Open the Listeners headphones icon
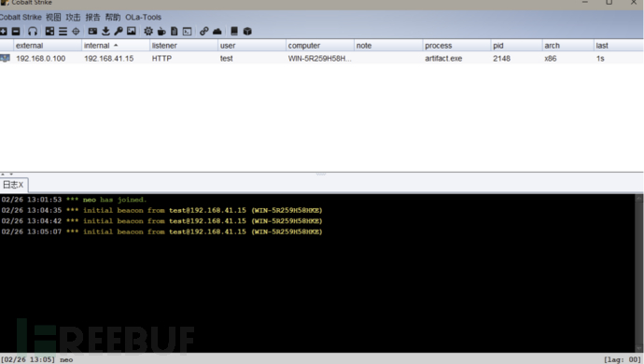644x364 pixels. click(x=33, y=31)
